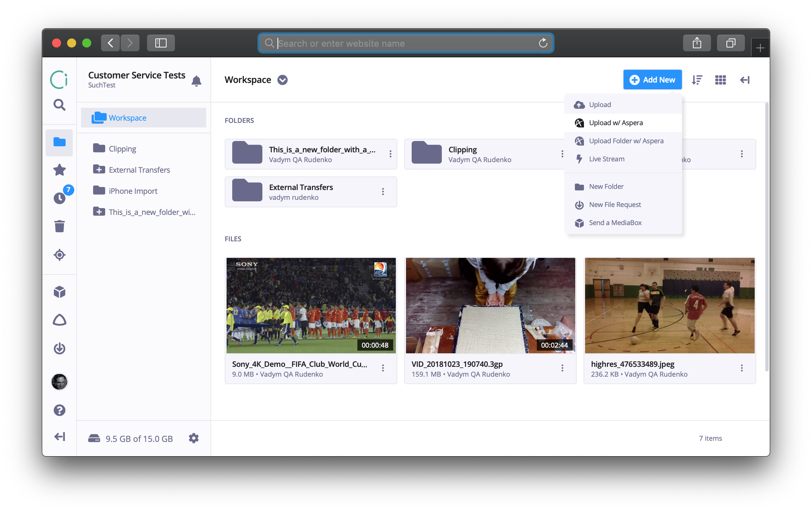This screenshot has height=512, width=812.
Task: Go forward with the browser forward arrow
Action: [130, 43]
